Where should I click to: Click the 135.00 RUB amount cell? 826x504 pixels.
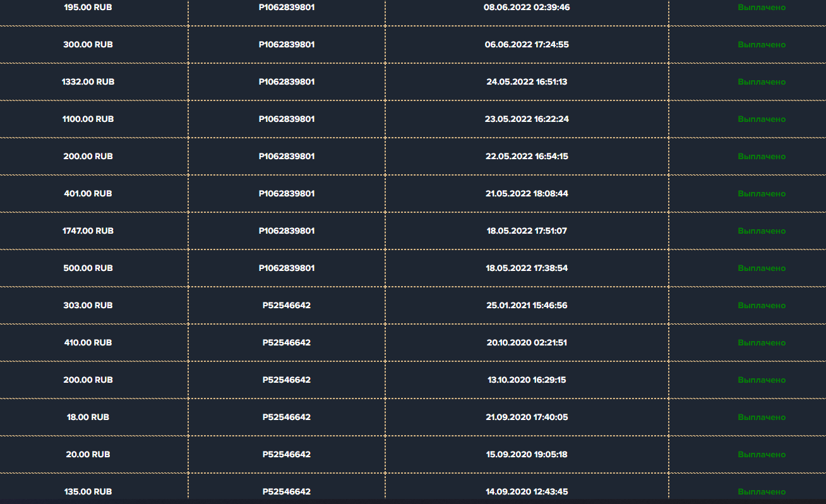pyautogui.click(x=88, y=491)
